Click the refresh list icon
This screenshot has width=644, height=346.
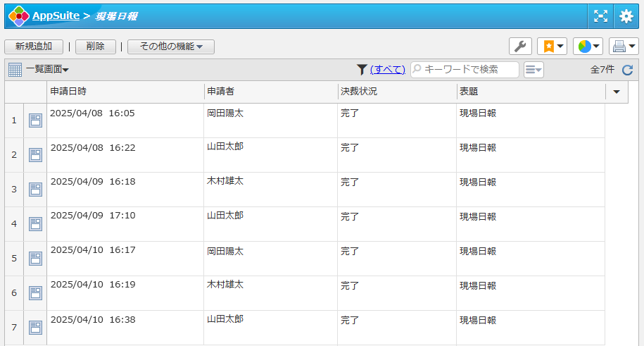(628, 70)
